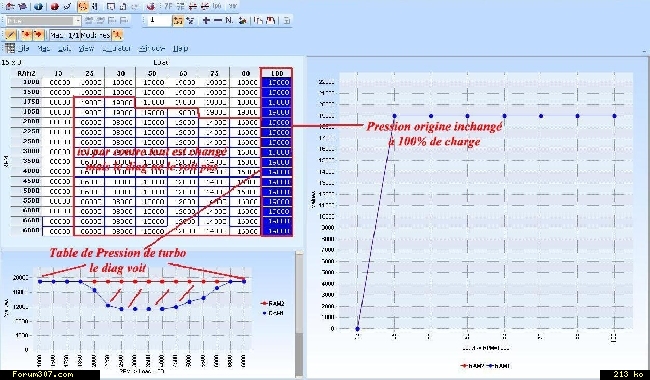The height and width of the screenshot is (380, 650).
Task: Click the map grid icon left of the File menu
Action: pos(10,48)
